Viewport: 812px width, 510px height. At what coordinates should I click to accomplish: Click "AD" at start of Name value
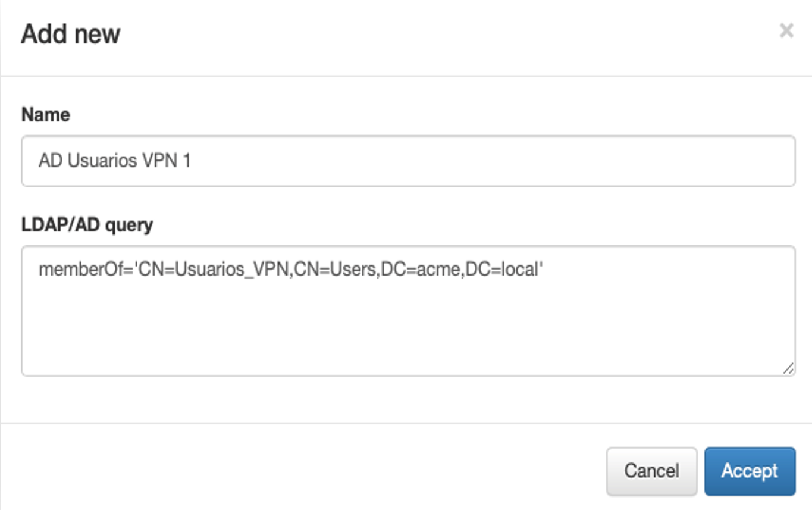pyautogui.click(x=50, y=161)
